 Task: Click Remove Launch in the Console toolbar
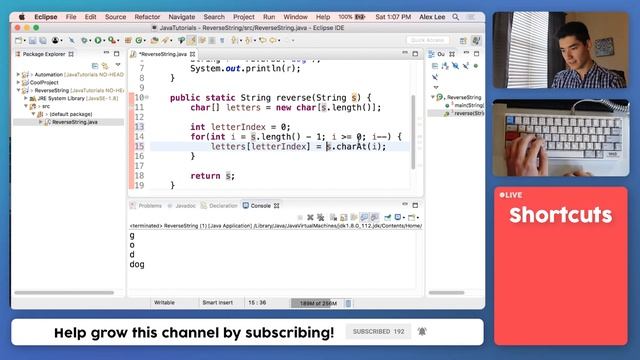[x=310, y=217]
